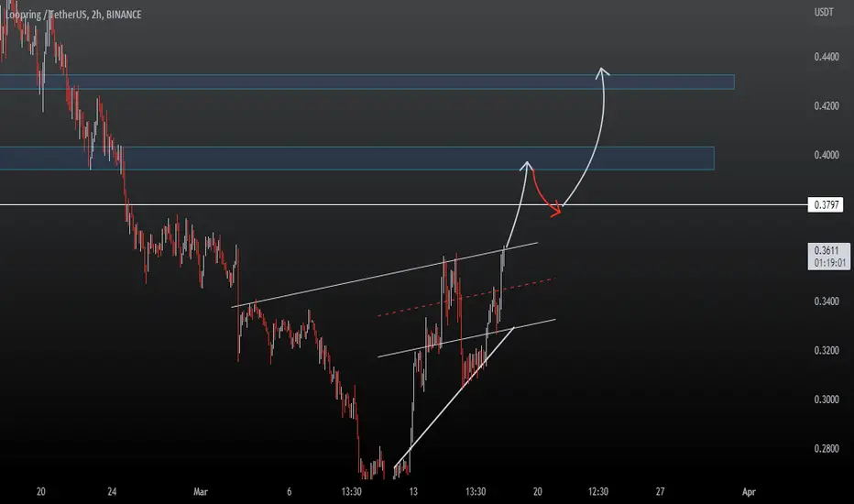854x504 pixels.
Task: Click the 13 date label on time axis
Action: click(413, 491)
